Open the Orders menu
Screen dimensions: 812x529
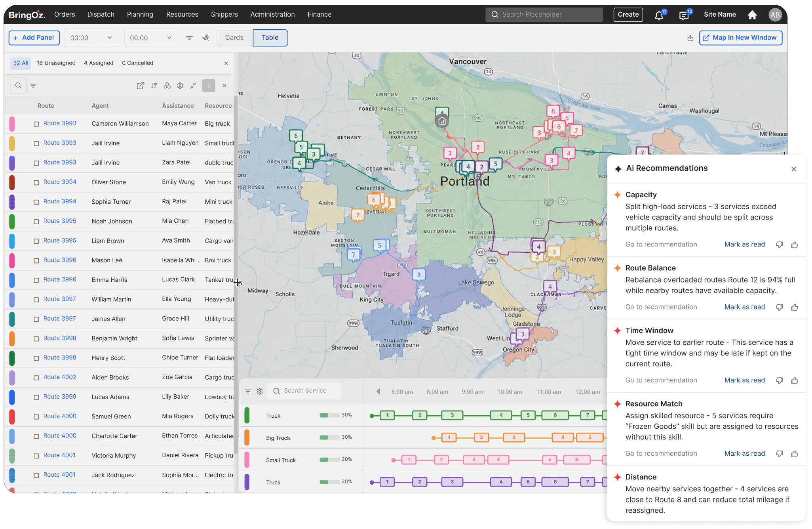[65, 14]
